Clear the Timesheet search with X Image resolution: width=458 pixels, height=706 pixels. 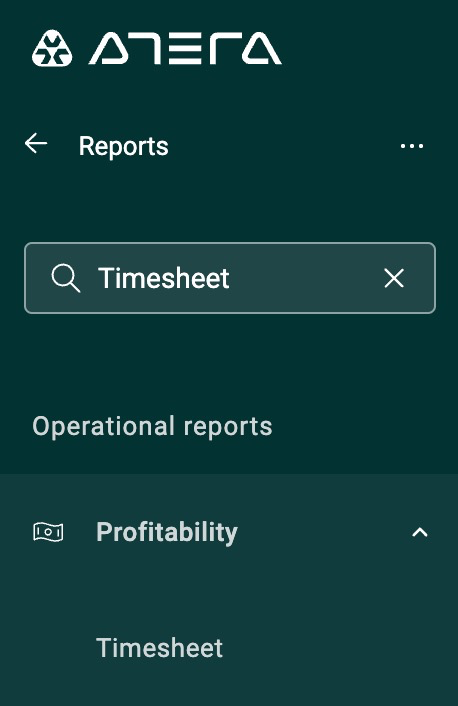pyautogui.click(x=394, y=278)
